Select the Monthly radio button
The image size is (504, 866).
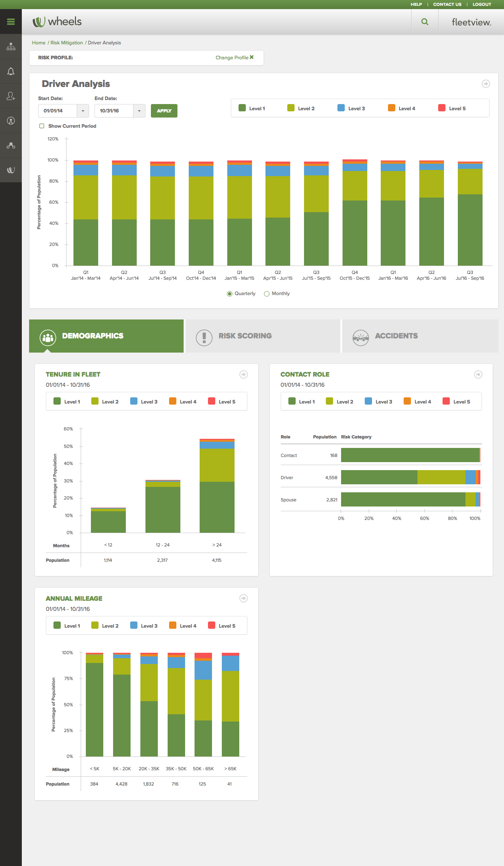pos(267,294)
